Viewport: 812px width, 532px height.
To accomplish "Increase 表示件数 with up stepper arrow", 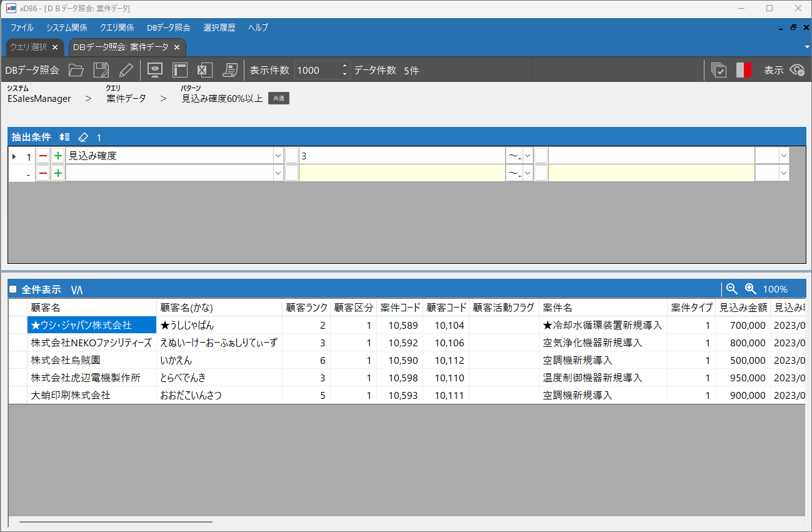I will click(344, 66).
